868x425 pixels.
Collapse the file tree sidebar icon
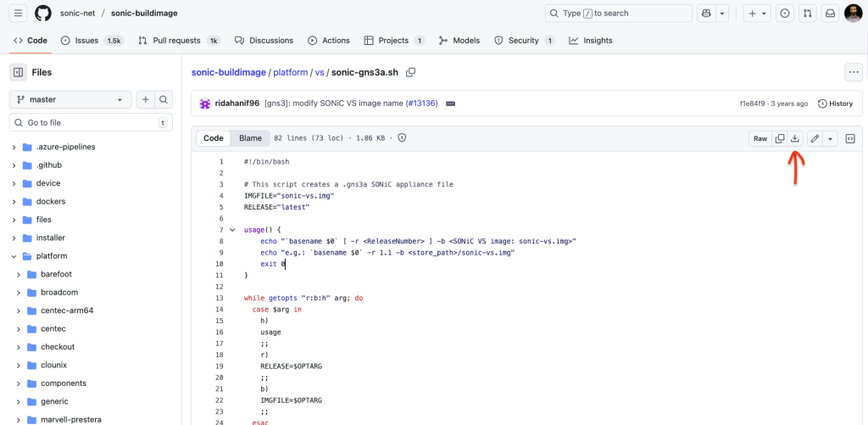point(18,73)
